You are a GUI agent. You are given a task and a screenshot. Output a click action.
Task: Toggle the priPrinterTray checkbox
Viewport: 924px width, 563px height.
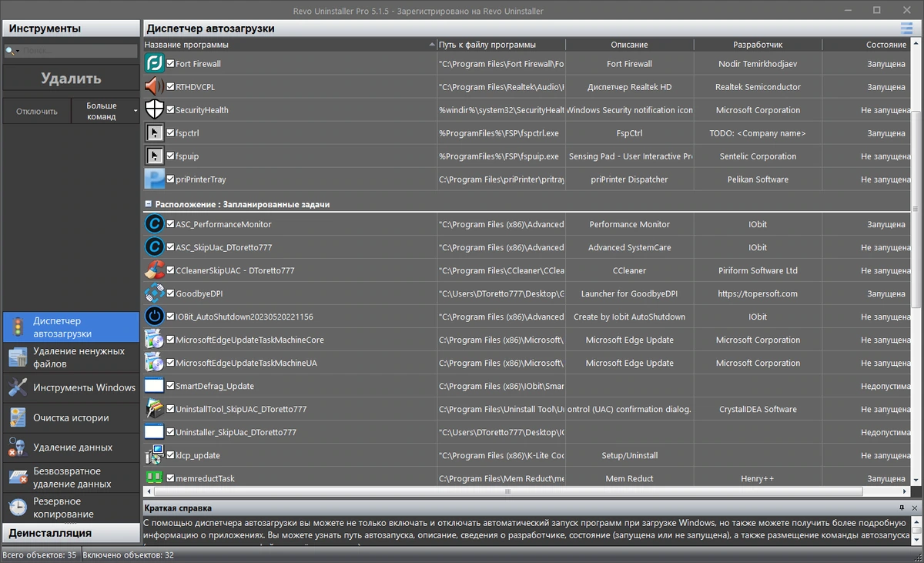coord(170,179)
